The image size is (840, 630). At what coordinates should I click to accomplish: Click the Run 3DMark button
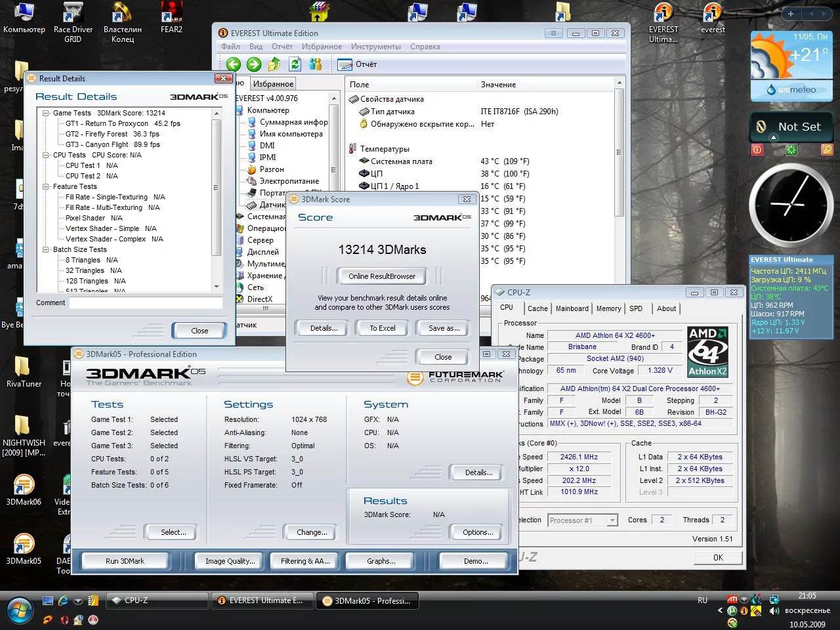click(125, 561)
